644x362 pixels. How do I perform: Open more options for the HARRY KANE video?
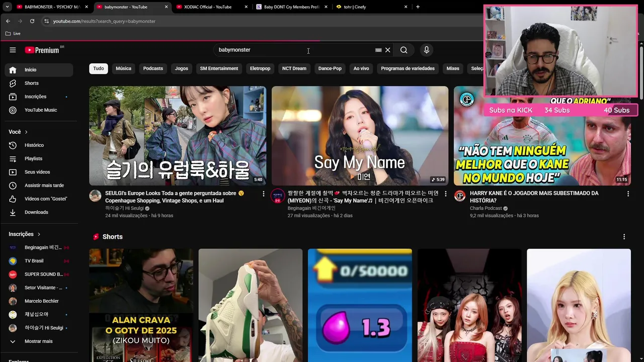(628, 194)
